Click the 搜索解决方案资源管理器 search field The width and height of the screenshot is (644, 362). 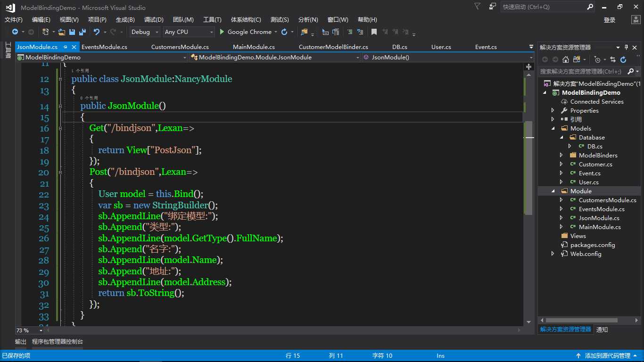tap(583, 71)
